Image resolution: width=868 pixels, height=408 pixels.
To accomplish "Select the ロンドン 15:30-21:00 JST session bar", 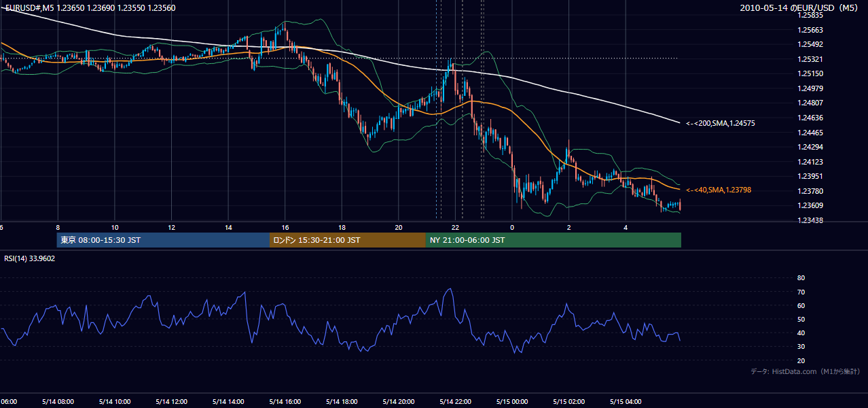I will (x=348, y=240).
